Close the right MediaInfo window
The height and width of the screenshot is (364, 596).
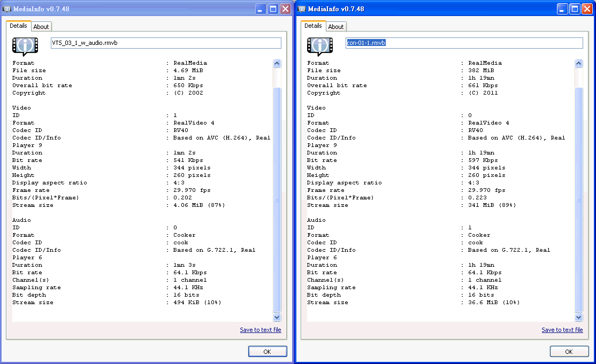pyautogui.click(x=587, y=9)
